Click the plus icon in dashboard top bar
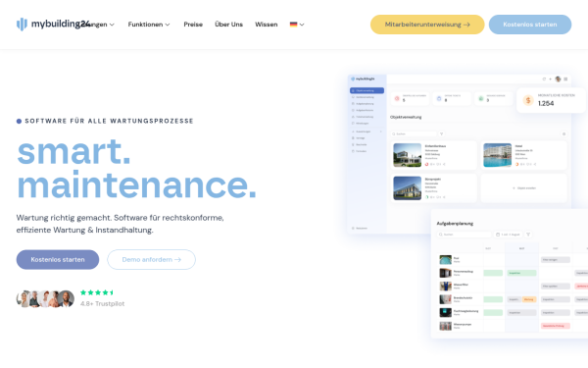The image size is (588, 368). (x=550, y=79)
